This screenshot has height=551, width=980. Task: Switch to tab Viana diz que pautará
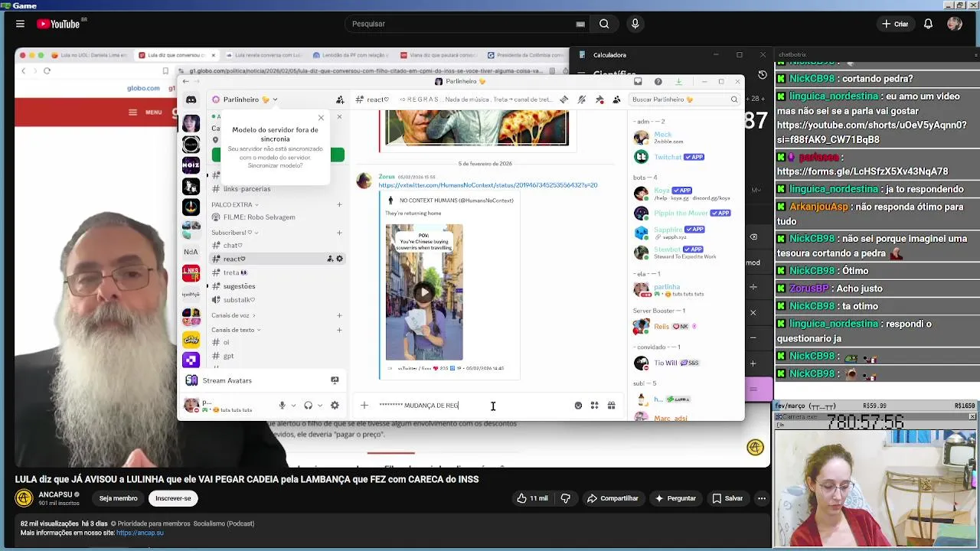tap(439, 55)
